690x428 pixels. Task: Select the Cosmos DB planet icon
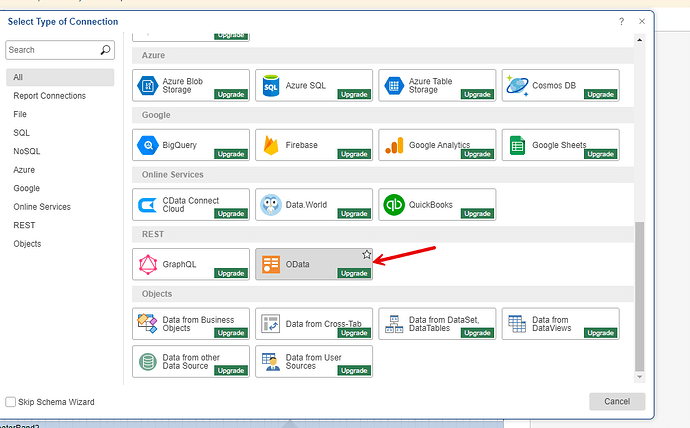(517, 85)
